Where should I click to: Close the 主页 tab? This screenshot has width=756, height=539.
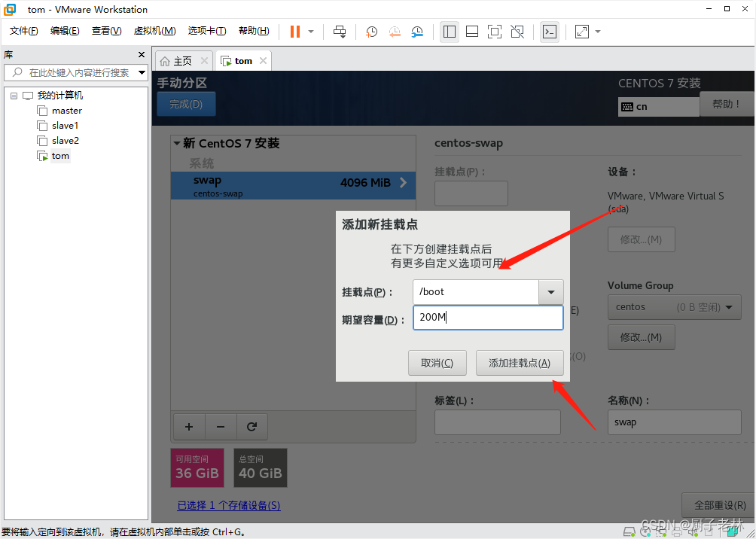(x=204, y=61)
